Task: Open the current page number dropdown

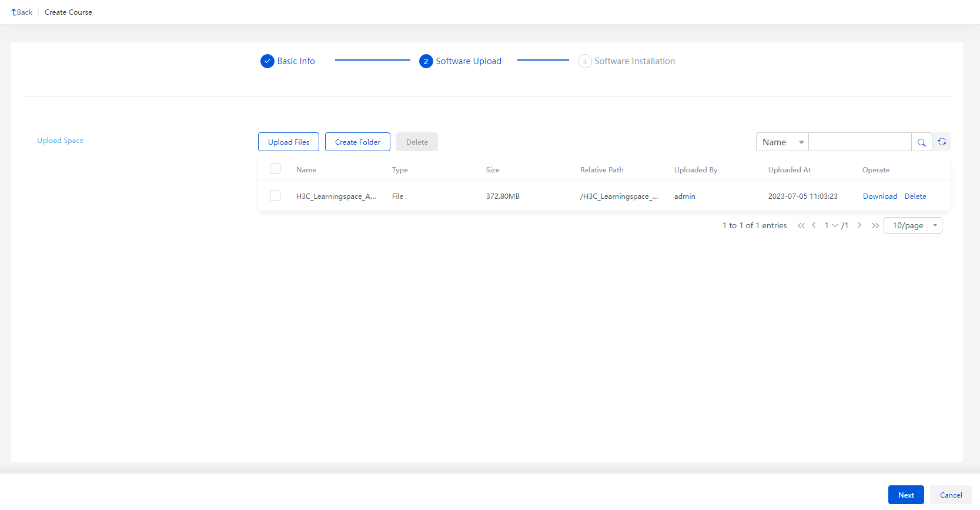Action: 831,225
